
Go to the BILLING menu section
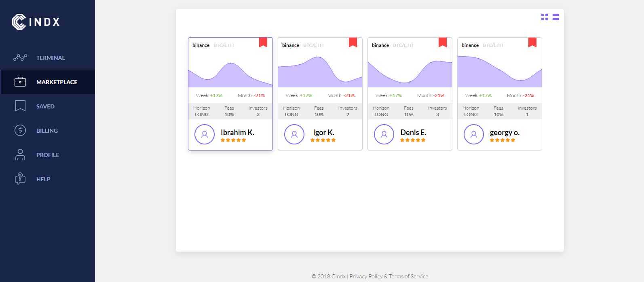click(47, 131)
